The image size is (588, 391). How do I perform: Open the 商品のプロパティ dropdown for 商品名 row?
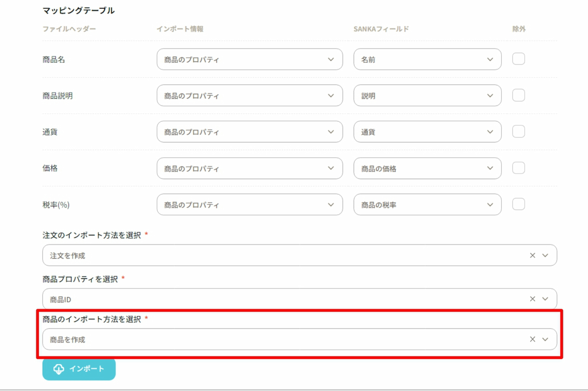point(250,59)
